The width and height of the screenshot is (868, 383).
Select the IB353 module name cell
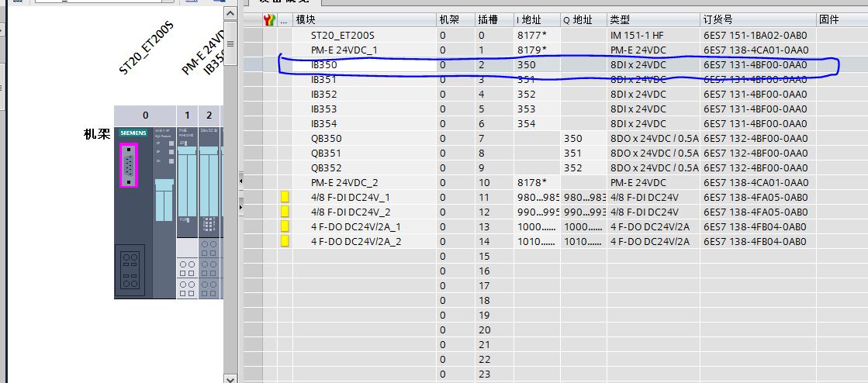(x=365, y=109)
